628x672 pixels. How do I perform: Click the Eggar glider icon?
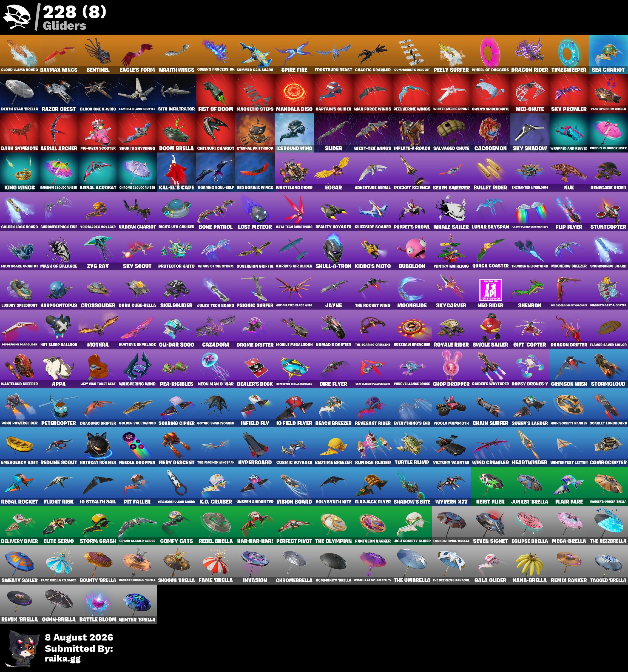[334, 172]
